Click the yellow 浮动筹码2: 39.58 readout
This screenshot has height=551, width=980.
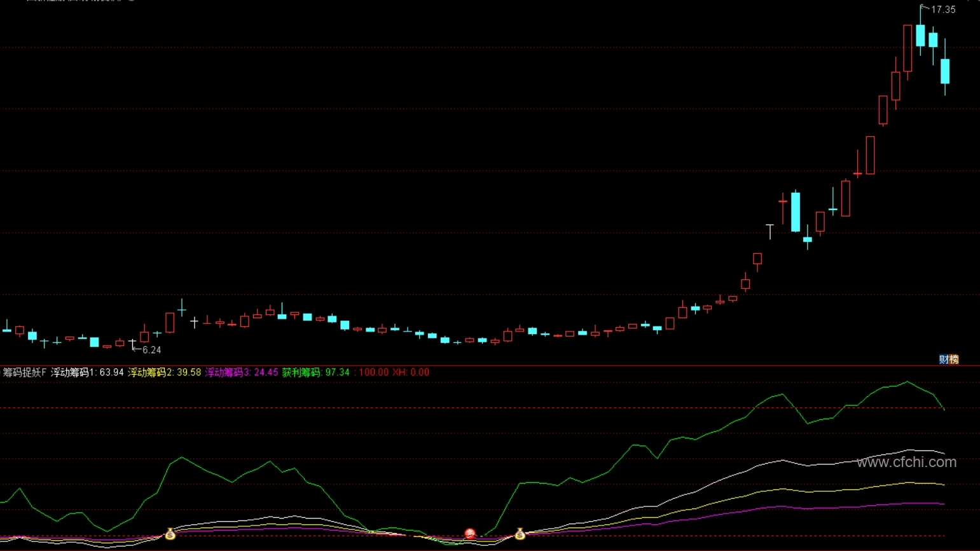tap(165, 372)
